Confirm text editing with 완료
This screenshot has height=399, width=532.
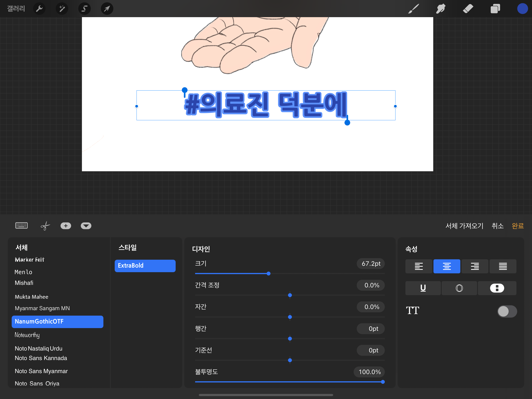(x=518, y=226)
